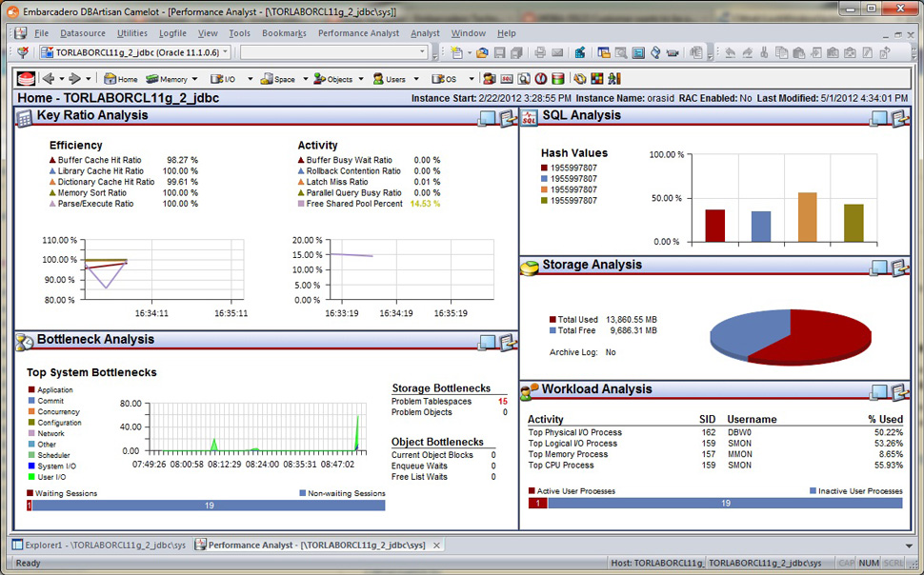Open the Key Ratio Analysis panel window icon
The width and height of the screenshot is (924, 575).
click(488, 117)
